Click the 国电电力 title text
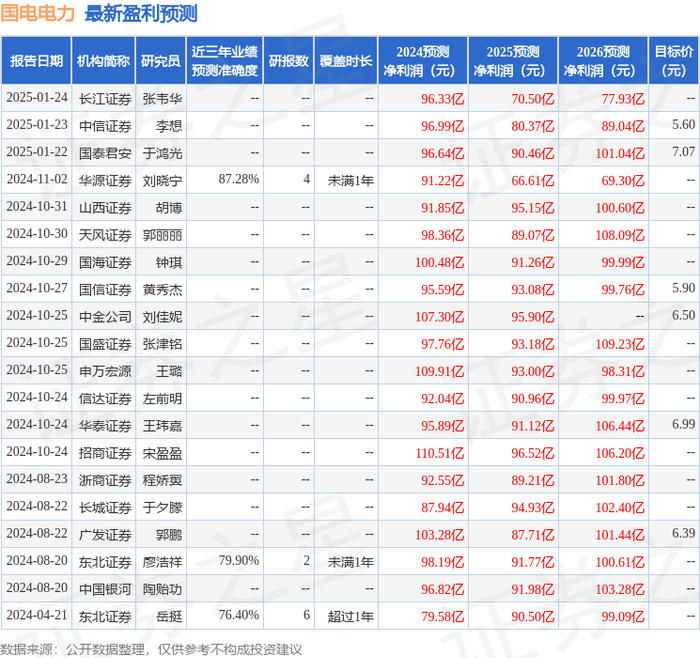Viewport: 700px width, 658px height. [x=38, y=13]
